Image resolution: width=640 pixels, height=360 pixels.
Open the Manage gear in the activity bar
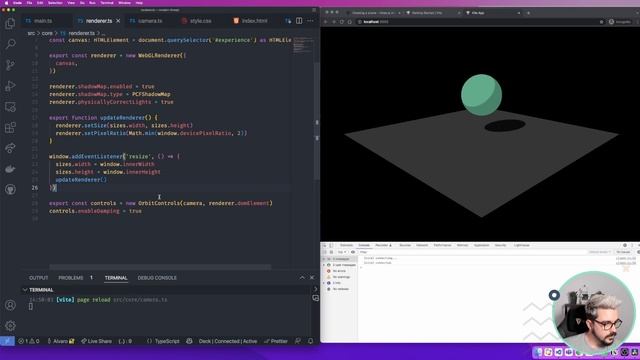(10, 325)
